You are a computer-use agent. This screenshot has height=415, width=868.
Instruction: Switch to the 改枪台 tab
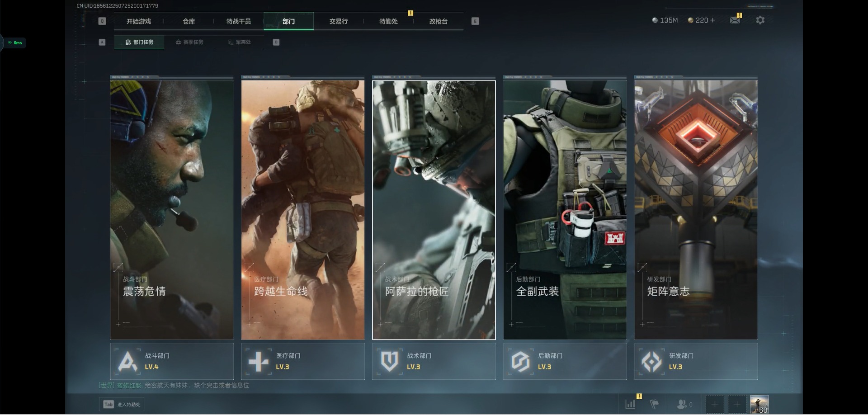pyautogui.click(x=439, y=21)
